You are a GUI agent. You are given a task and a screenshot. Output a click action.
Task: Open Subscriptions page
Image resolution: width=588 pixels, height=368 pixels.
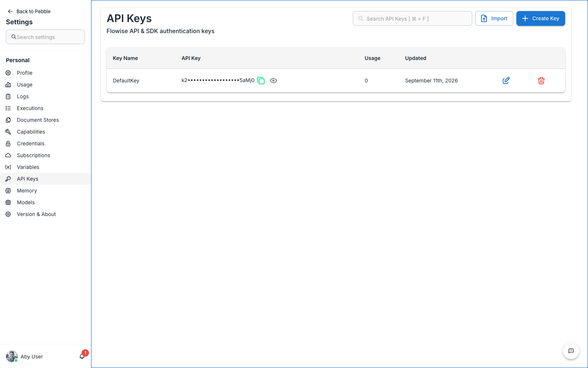click(45, 155)
